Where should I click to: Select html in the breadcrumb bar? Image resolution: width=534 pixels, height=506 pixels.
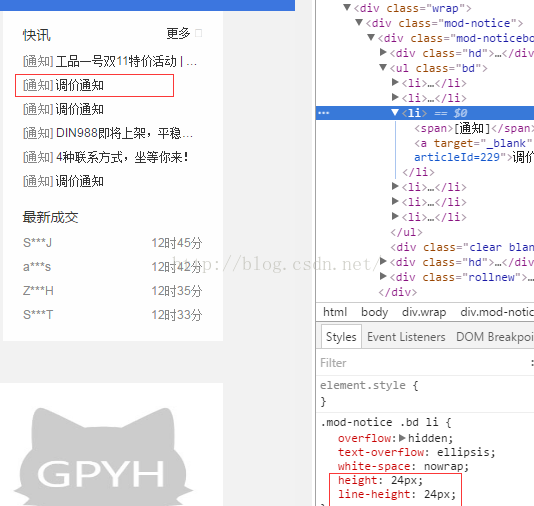(x=335, y=312)
